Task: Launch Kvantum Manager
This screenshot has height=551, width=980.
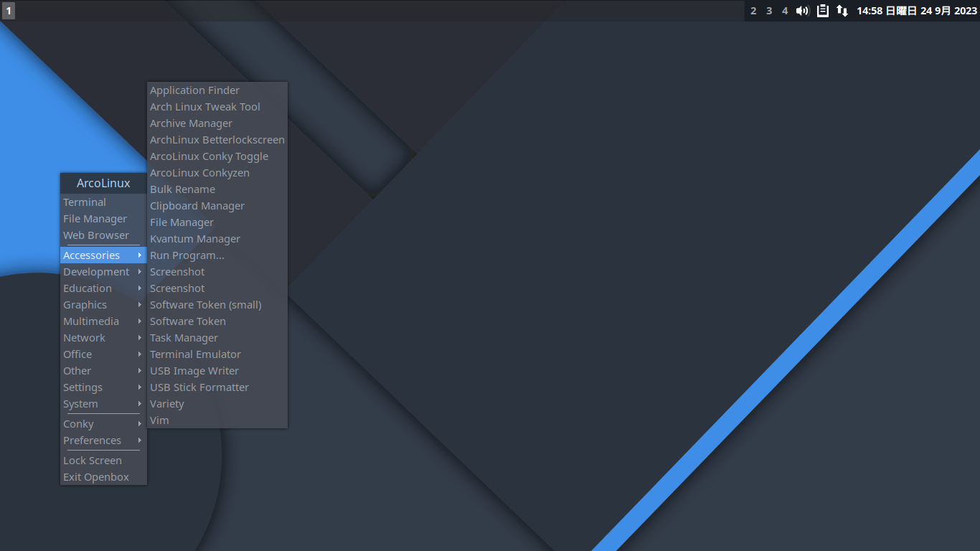Action: pyautogui.click(x=217, y=239)
